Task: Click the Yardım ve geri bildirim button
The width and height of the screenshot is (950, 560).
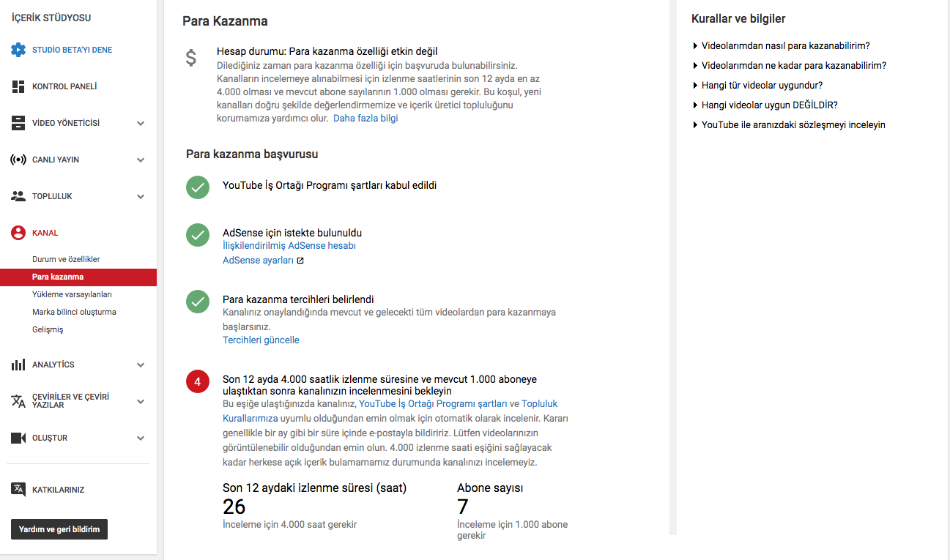Action: 59,529
